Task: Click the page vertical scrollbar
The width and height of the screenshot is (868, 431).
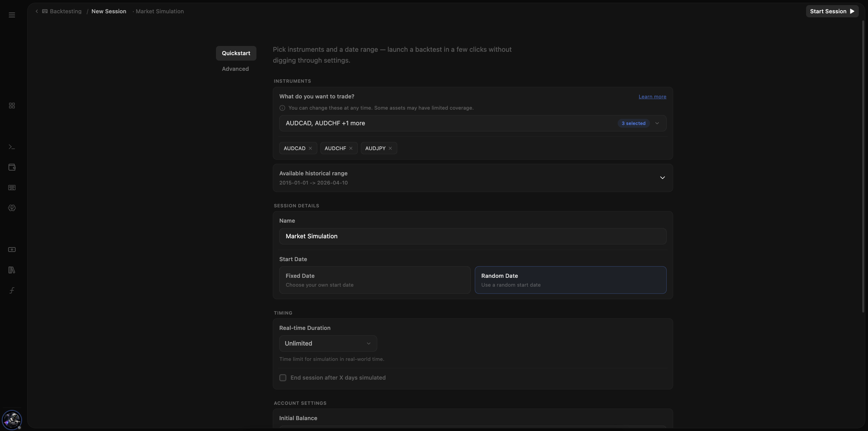Action: [863, 167]
